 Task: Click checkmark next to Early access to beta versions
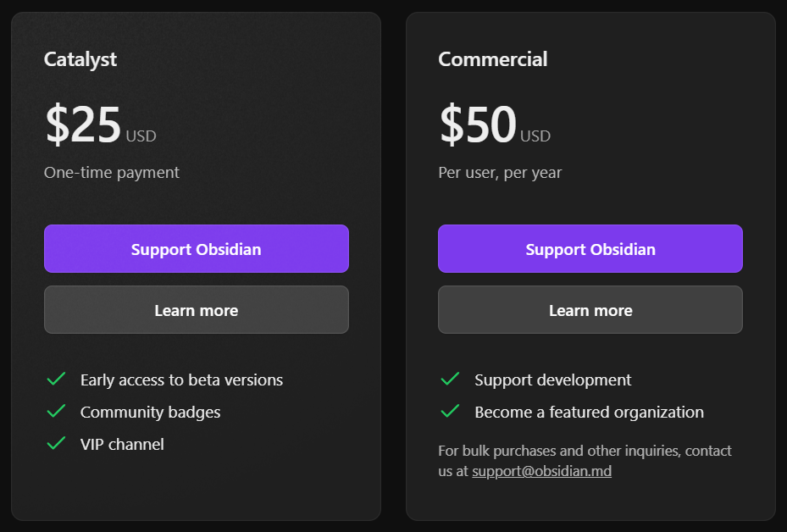click(x=56, y=379)
